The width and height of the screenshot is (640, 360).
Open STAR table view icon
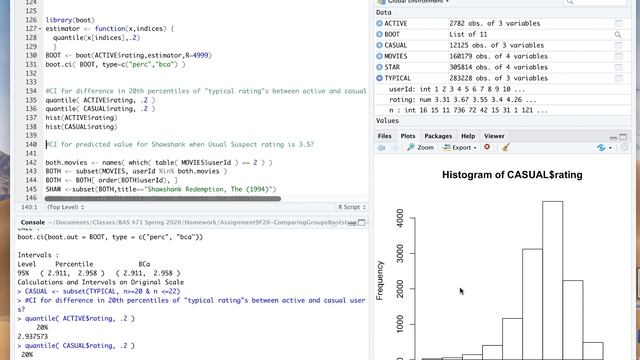click(x=618, y=67)
